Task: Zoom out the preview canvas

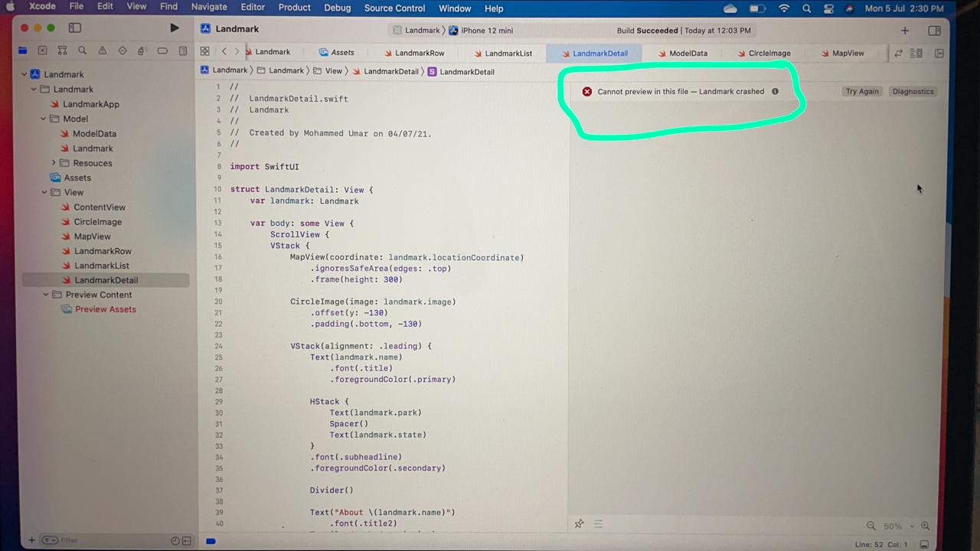Action: (x=871, y=526)
